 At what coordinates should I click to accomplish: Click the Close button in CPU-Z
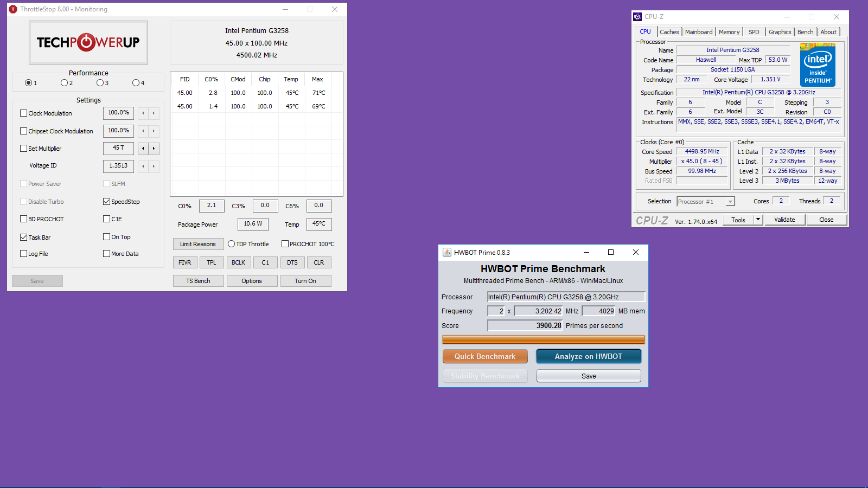826,220
